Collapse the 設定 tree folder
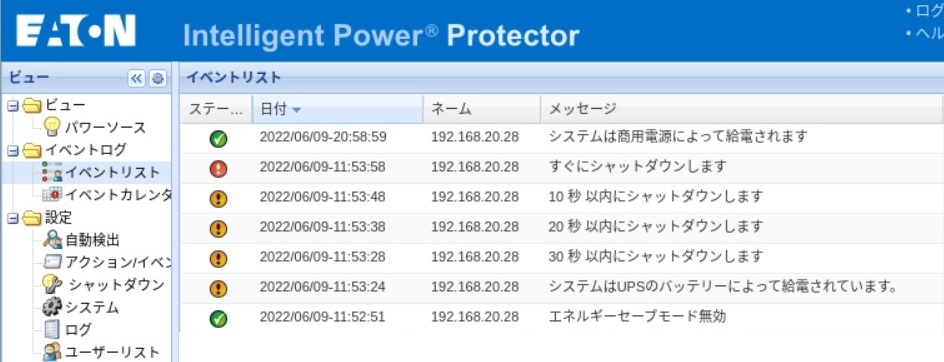This screenshot has height=362, width=944. point(12,217)
